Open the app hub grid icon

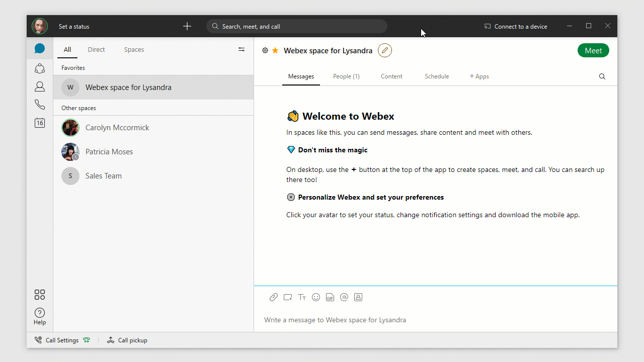click(x=40, y=295)
